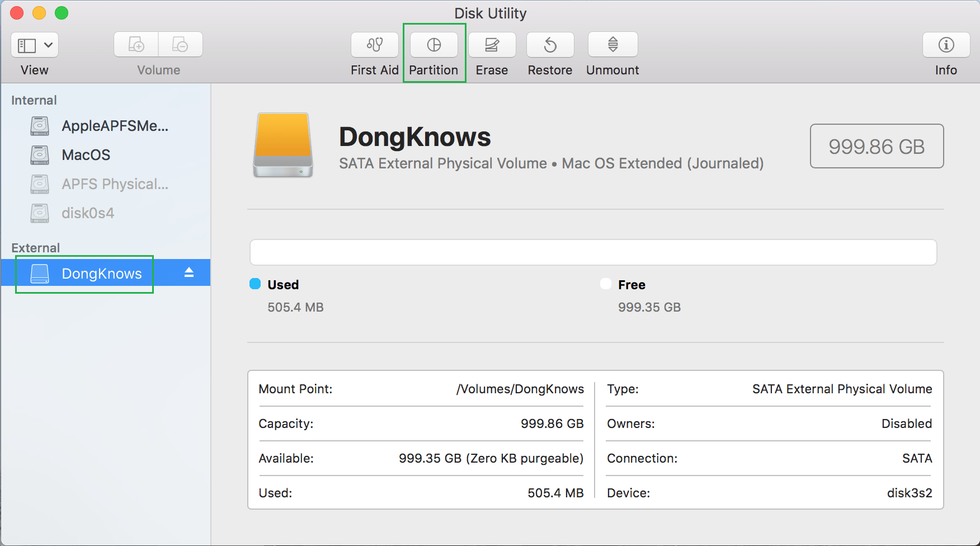Run First Aid on the disk
The height and width of the screenshot is (546, 980).
pyautogui.click(x=375, y=45)
